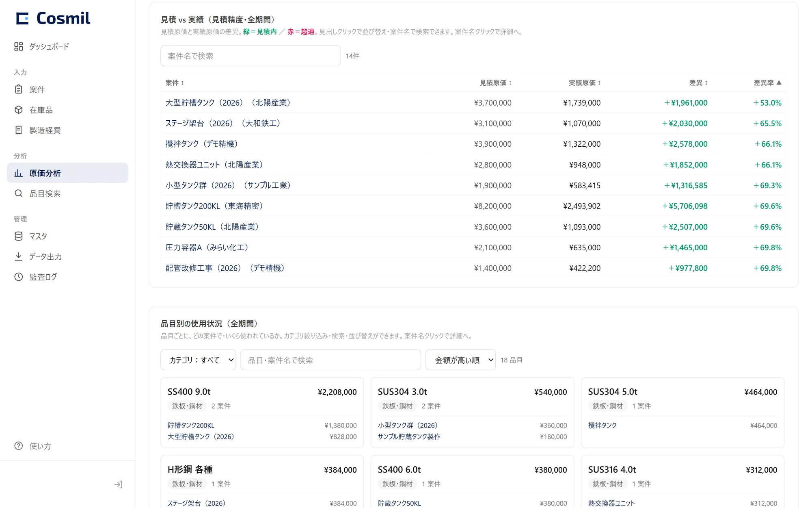
Task: Click the SS400 9.0t card title
Action: click(189, 392)
